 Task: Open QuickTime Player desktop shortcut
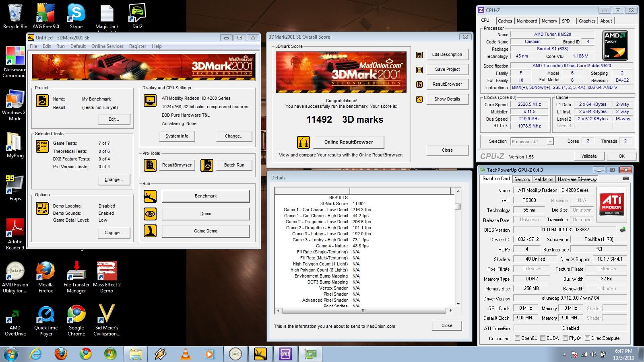click(45, 321)
